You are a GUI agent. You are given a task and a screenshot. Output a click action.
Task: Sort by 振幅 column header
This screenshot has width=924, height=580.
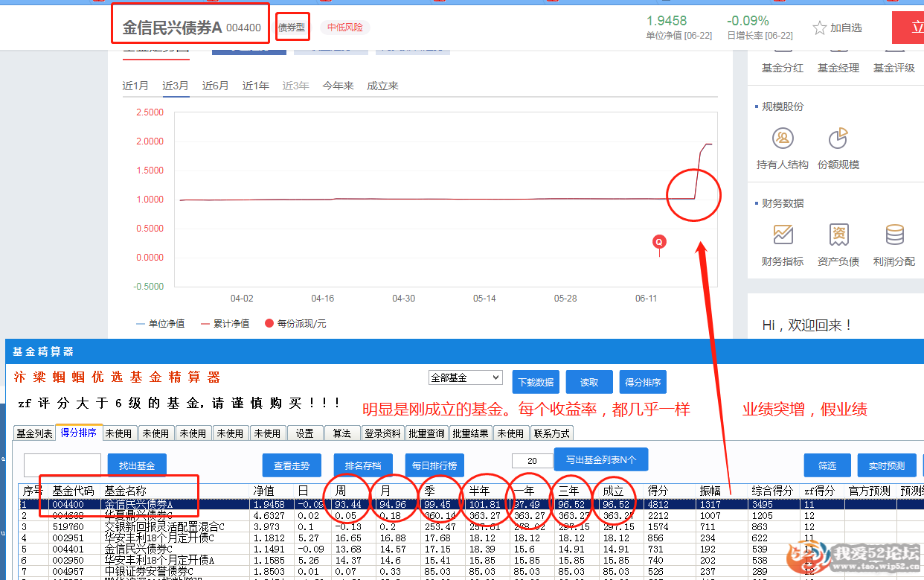[722, 491]
